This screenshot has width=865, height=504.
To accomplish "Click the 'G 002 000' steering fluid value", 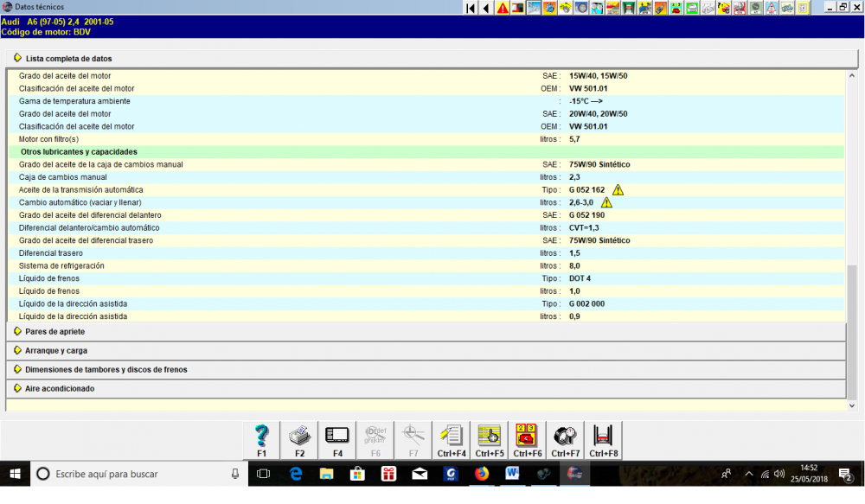I will [587, 303].
